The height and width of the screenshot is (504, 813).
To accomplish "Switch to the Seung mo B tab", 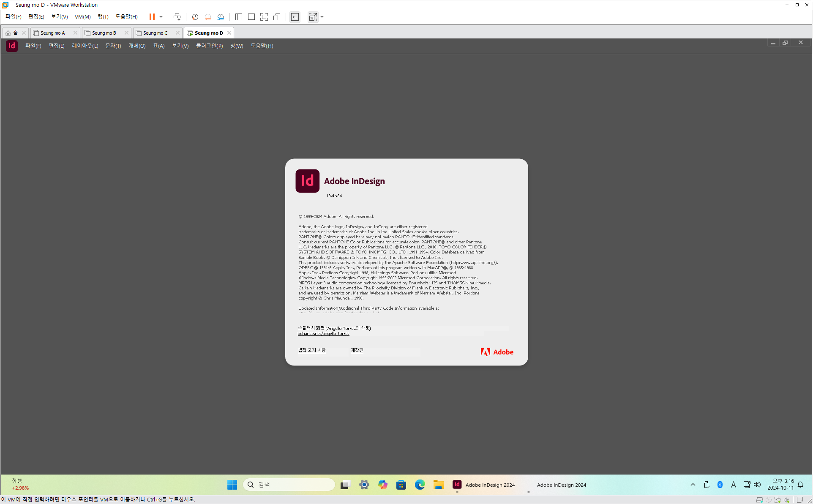I will click(104, 33).
